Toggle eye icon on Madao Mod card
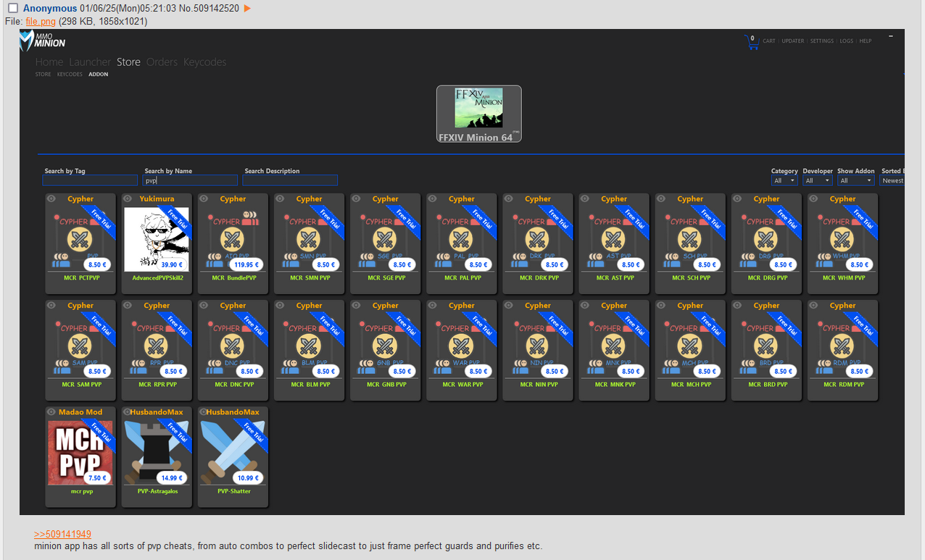The image size is (925, 560). point(51,411)
